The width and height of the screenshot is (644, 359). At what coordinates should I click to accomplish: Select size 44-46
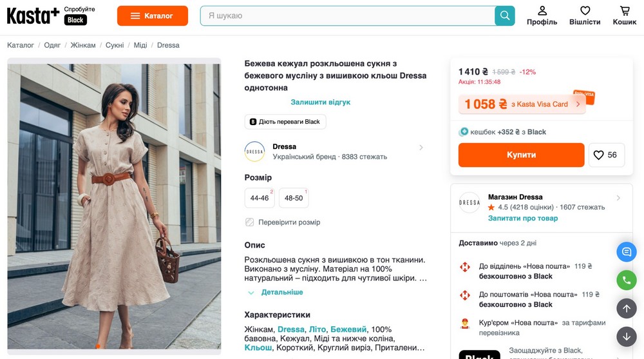click(260, 198)
